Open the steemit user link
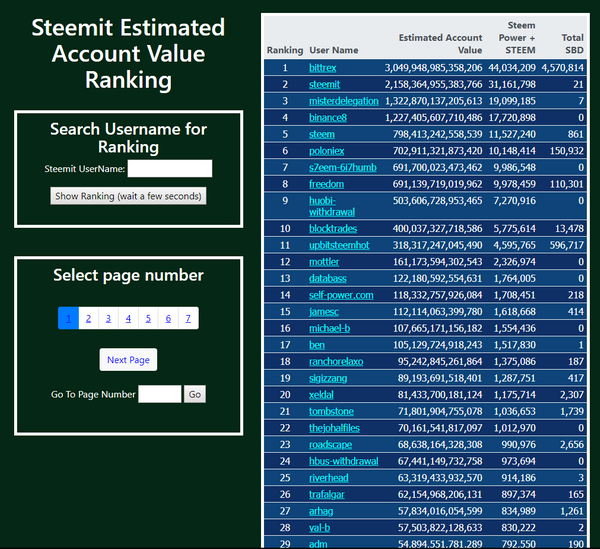Image resolution: width=600 pixels, height=549 pixels. (x=324, y=84)
